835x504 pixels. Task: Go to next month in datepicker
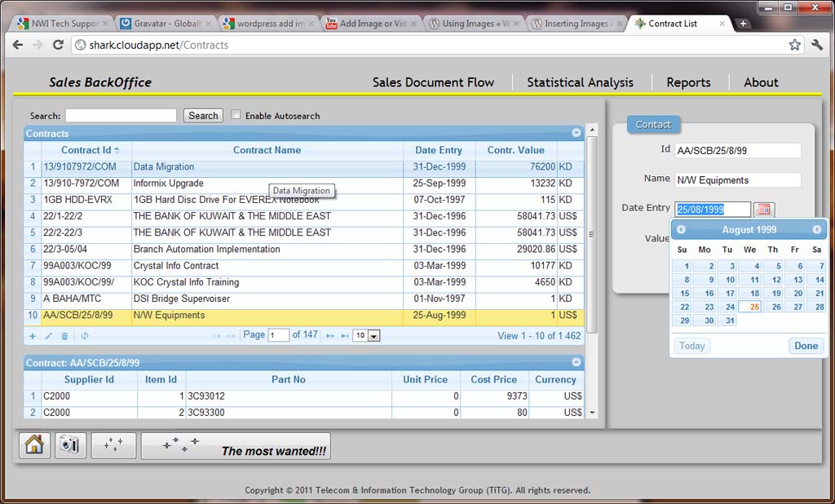pos(816,230)
